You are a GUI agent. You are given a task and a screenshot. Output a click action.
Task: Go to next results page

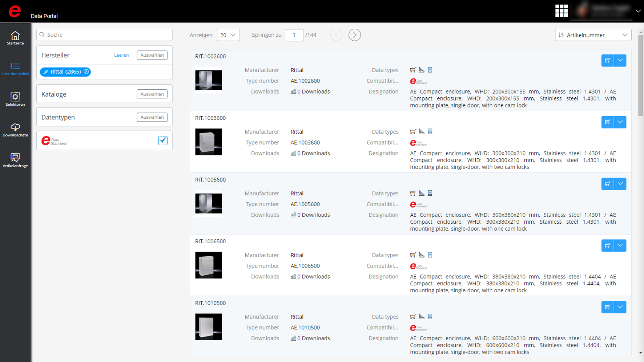pyautogui.click(x=354, y=35)
